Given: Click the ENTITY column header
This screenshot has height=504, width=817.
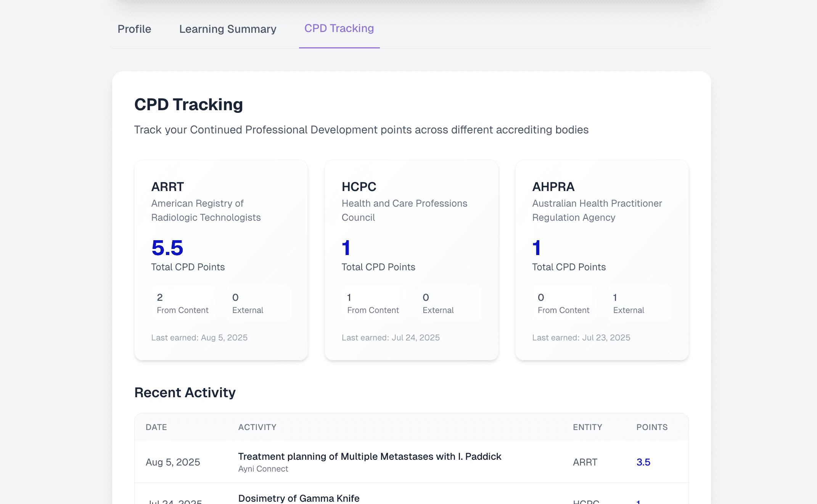Looking at the screenshot, I should (x=587, y=427).
